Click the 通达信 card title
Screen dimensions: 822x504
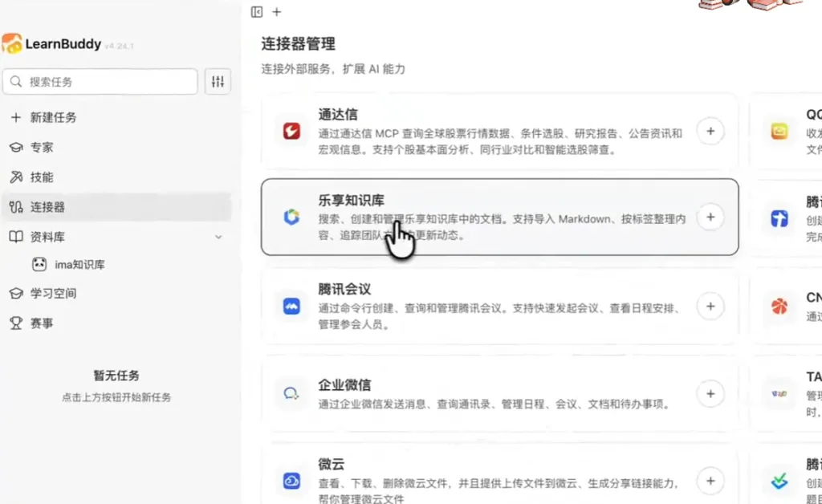point(338,114)
